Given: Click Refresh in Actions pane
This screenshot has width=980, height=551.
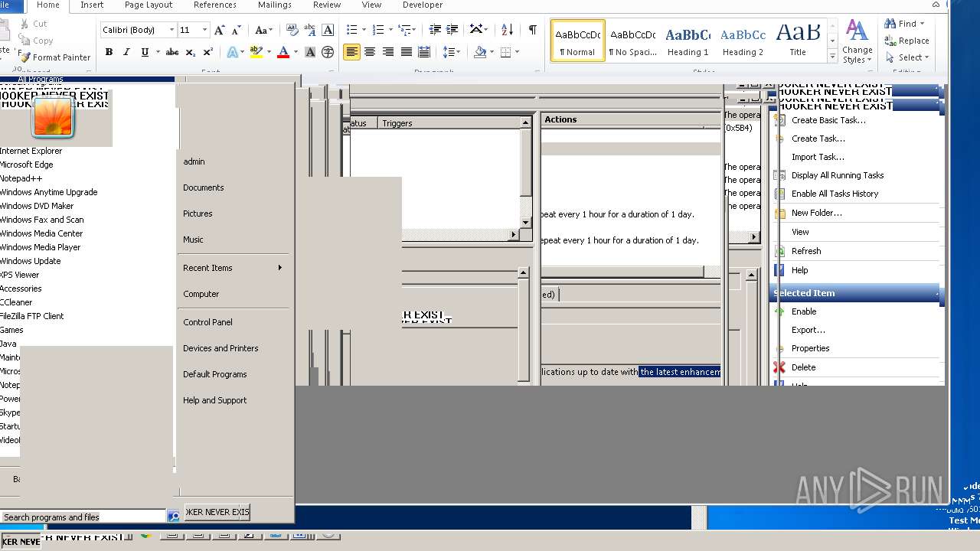Looking at the screenshot, I should coord(806,251).
